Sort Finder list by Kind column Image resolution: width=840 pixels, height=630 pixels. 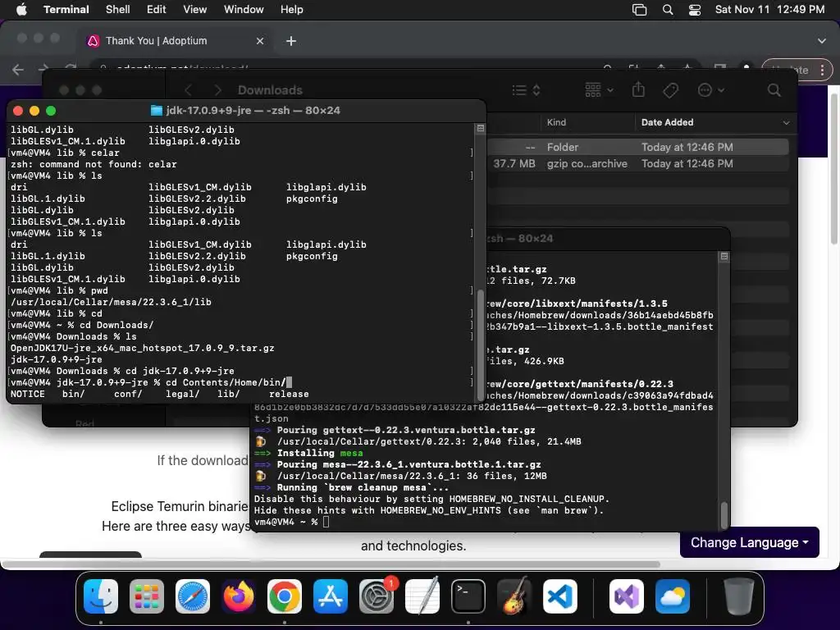(x=557, y=122)
